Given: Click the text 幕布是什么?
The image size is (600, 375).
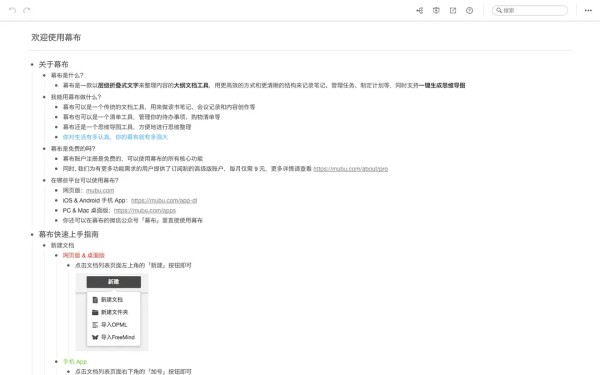Looking at the screenshot, I should coord(67,75).
